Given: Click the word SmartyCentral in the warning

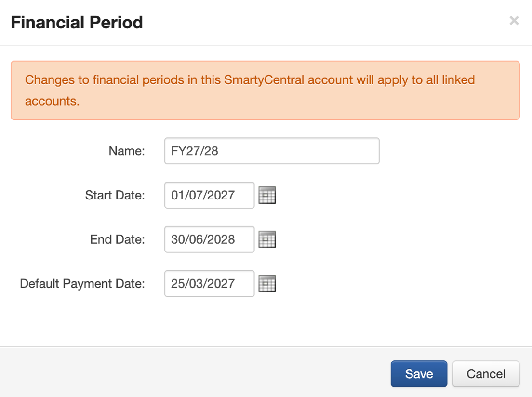Looking at the screenshot, I should tap(264, 80).
